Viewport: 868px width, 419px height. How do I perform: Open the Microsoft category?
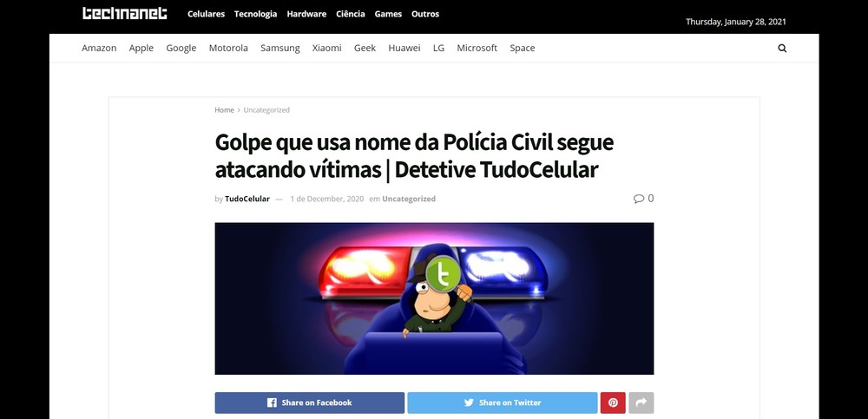477,49
